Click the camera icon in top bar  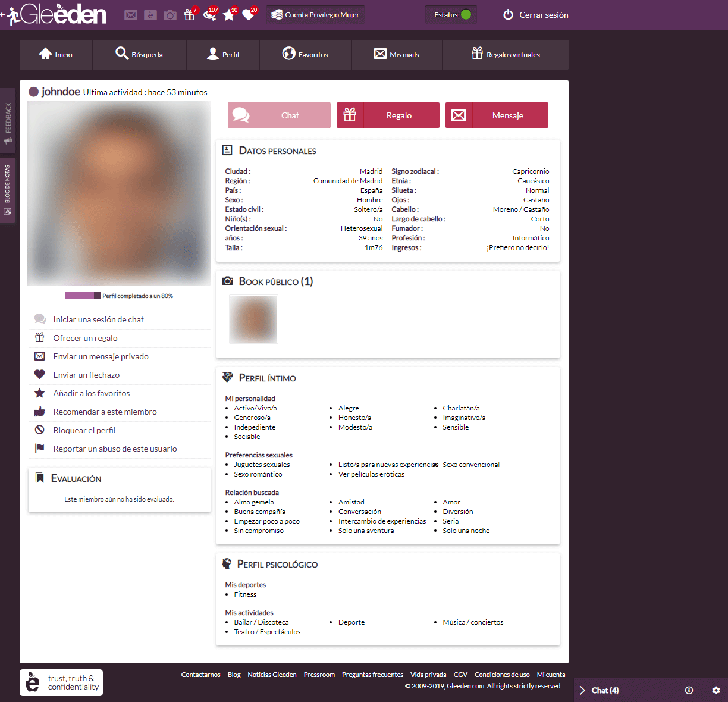(170, 15)
